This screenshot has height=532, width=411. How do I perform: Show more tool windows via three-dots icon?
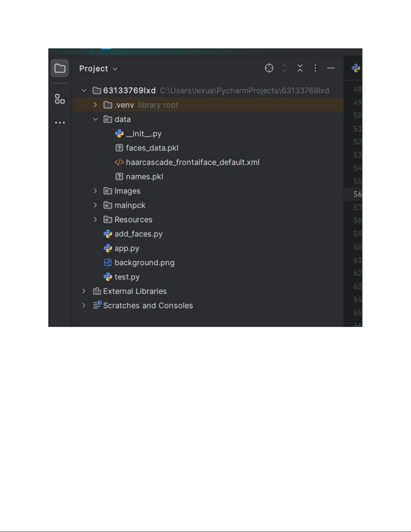pyautogui.click(x=60, y=123)
